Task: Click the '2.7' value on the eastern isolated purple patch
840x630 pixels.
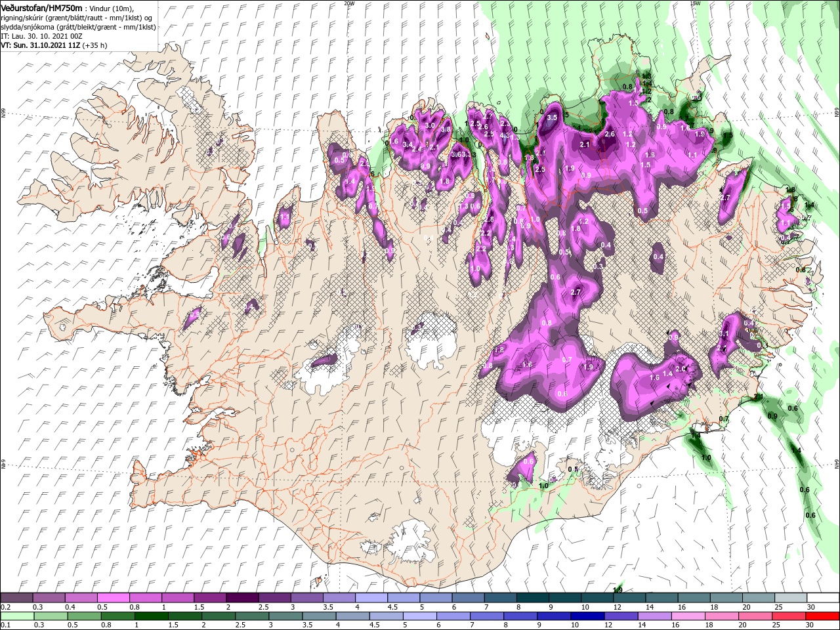Action: (x=725, y=198)
